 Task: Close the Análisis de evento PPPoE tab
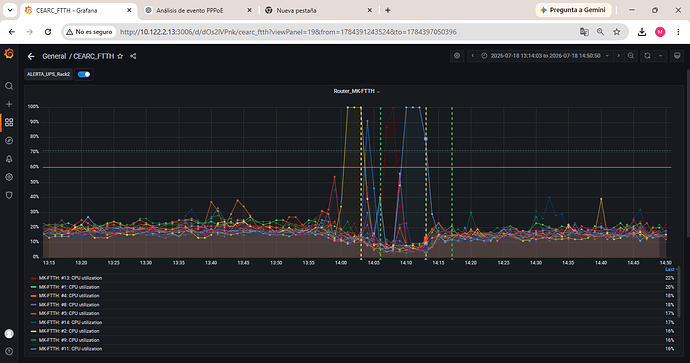(x=249, y=10)
